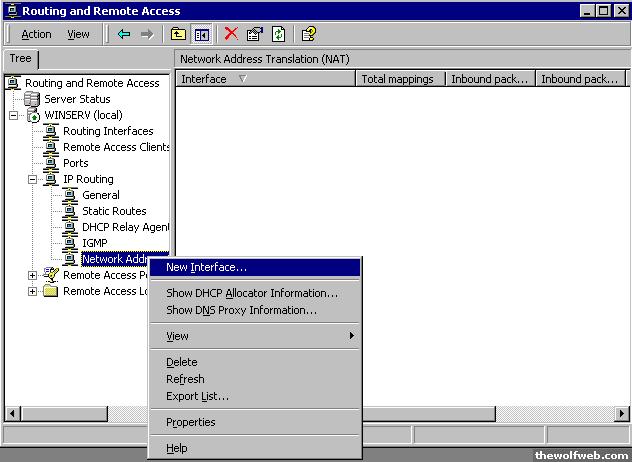This screenshot has width=632, height=462.
Task: Expand the Remote Access Logging folder
Action: point(32,291)
